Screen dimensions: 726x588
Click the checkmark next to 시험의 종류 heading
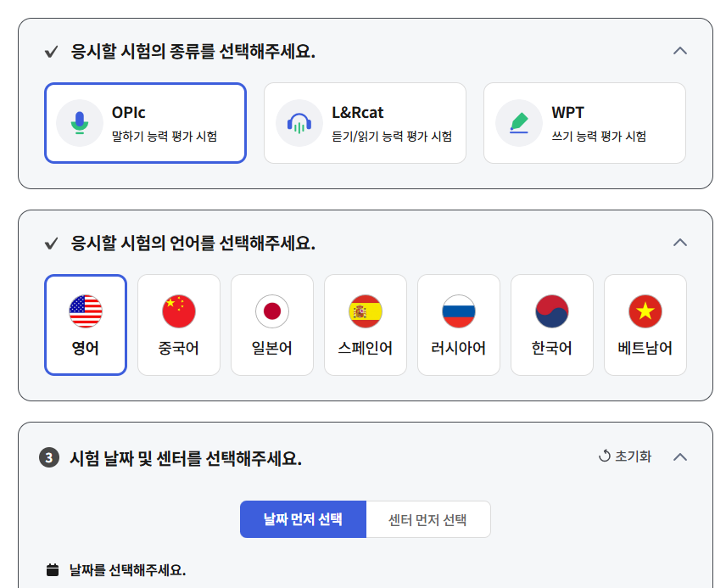pyautogui.click(x=52, y=52)
